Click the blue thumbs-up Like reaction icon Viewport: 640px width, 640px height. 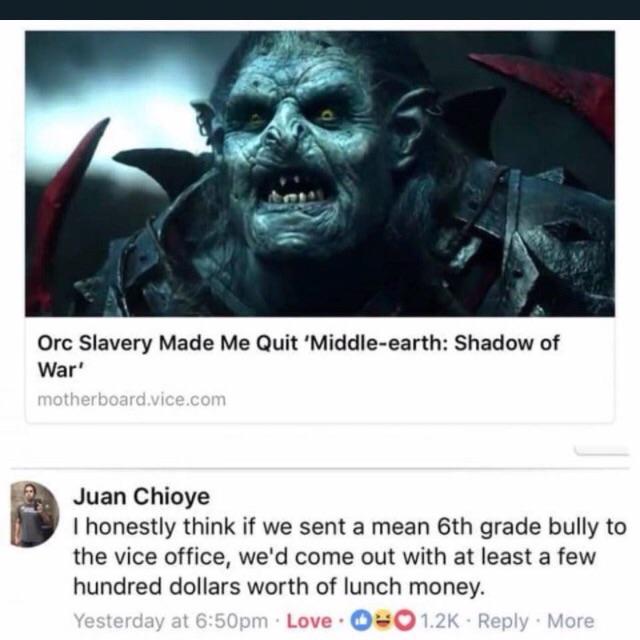[360, 621]
